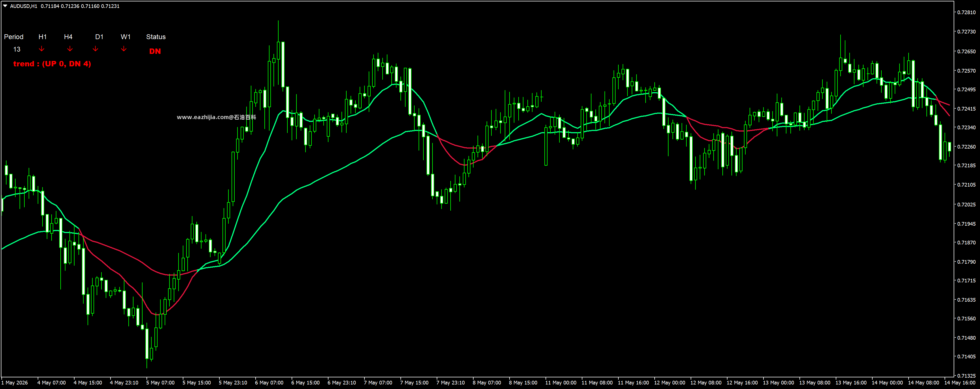
Task: Click the 6 May 15:00 time label
Action: pyautogui.click(x=306, y=383)
